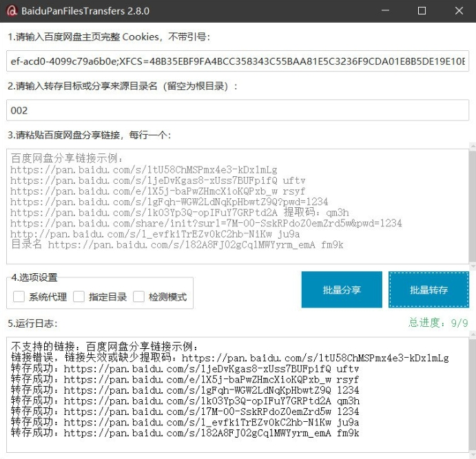Start 批量分享 batch share
This screenshot has height=459, width=476.
click(342, 290)
